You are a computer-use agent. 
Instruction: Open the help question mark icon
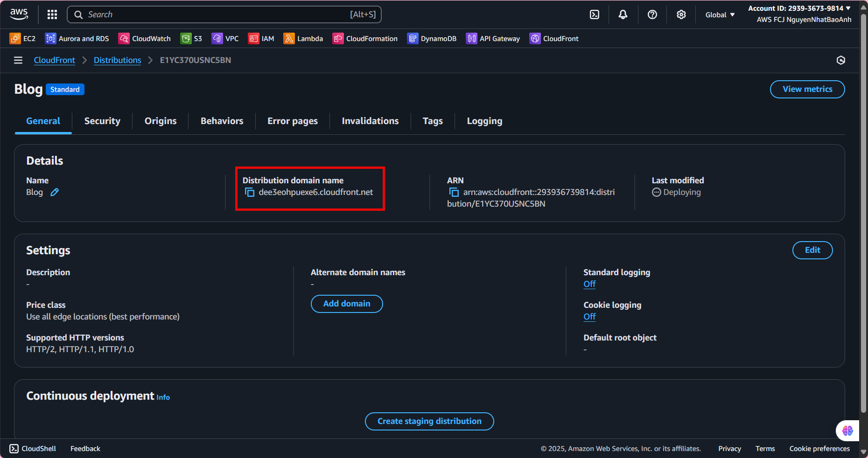pyautogui.click(x=652, y=14)
